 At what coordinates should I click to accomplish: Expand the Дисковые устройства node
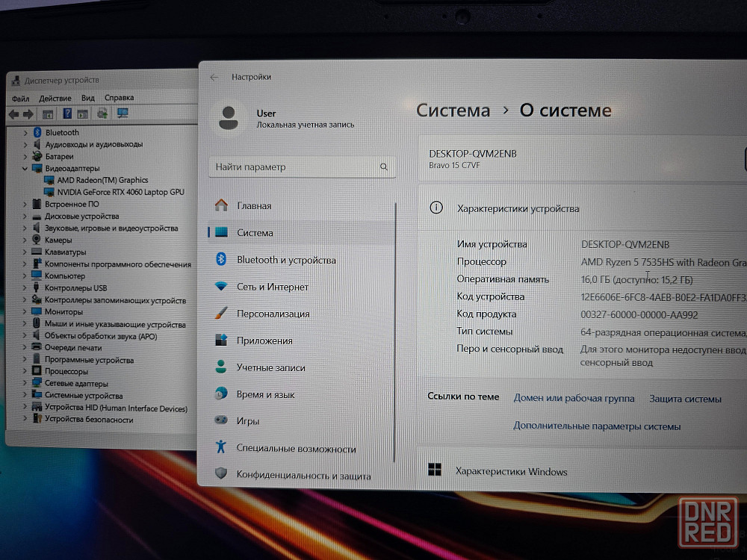tap(25, 217)
